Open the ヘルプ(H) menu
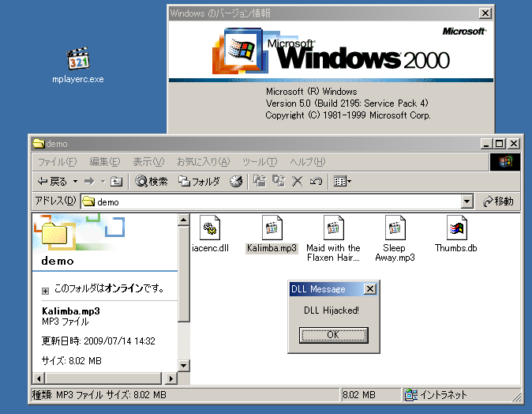The height and width of the screenshot is (414, 532). click(307, 162)
